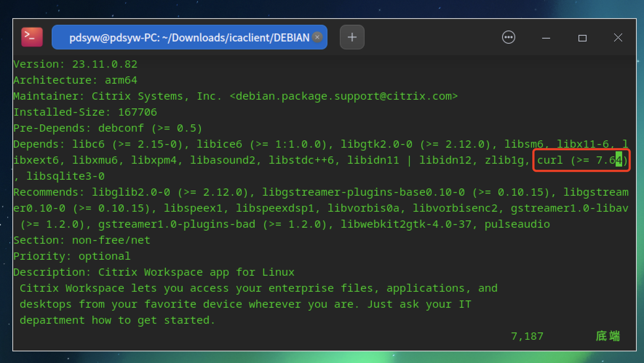Click the highlighted cursor digit '4' after 7.6
Screen dimensions: 644x363
pyautogui.click(x=619, y=160)
